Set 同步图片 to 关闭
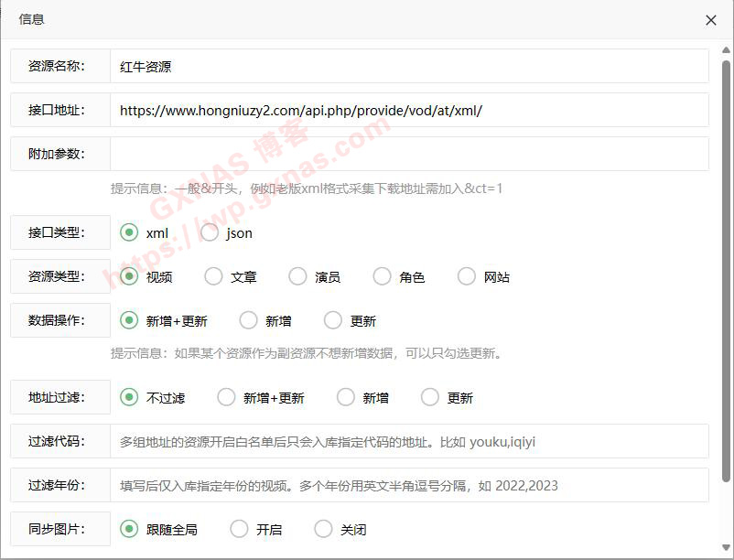The width and height of the screenshot is (734, 560). (x=324, y=529)
